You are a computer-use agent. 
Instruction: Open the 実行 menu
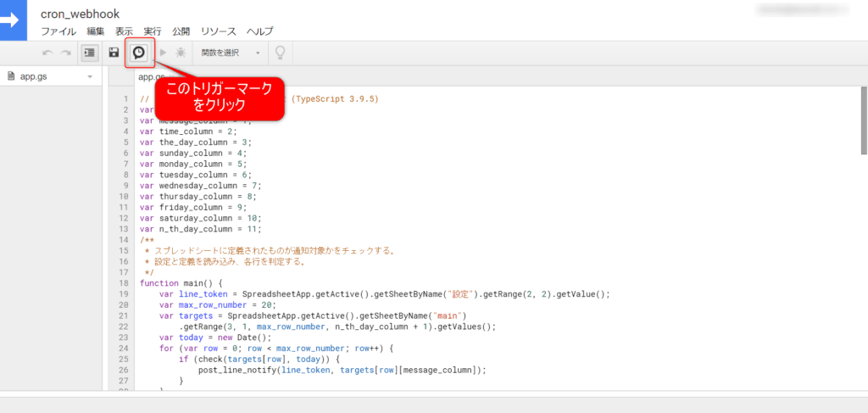(153, 31)
